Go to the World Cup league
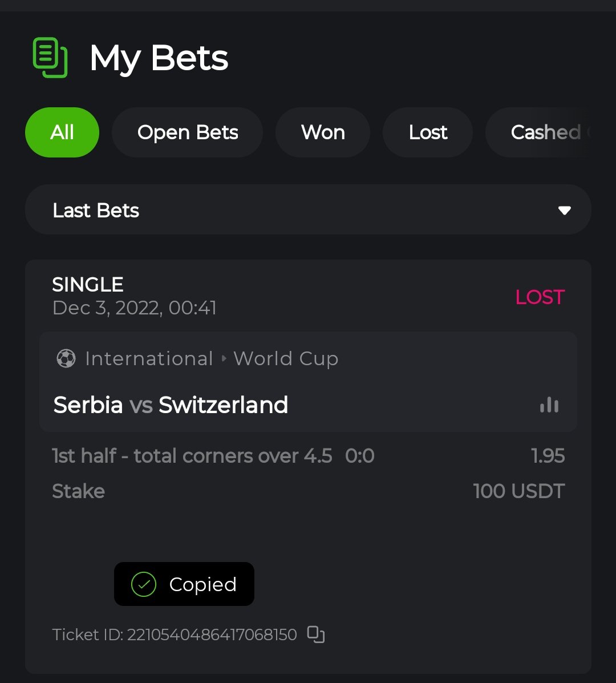 (x=286, y=359)
